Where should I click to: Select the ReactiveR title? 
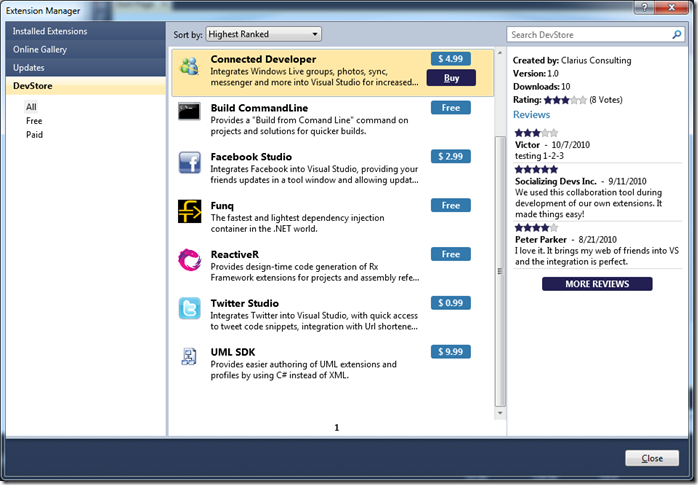coord(235,255)
